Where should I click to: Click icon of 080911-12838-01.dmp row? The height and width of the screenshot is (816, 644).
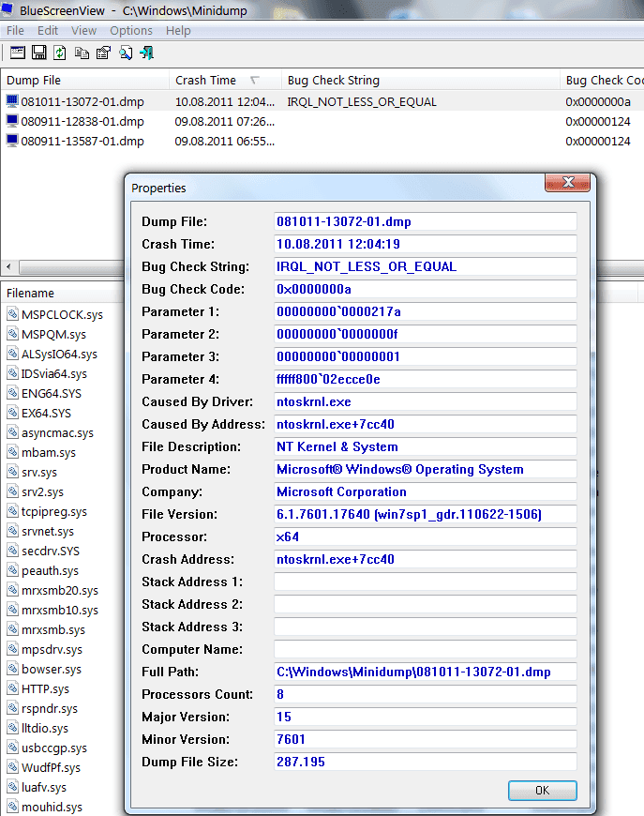(12, 121)
